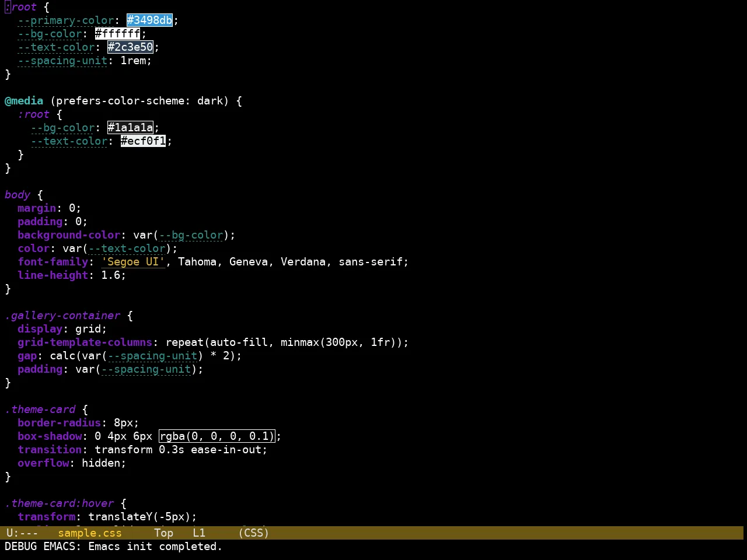Screen dimensions: 747x560
Task: Click the 'Segoe UI' string
Action: [x=133, y=262]
